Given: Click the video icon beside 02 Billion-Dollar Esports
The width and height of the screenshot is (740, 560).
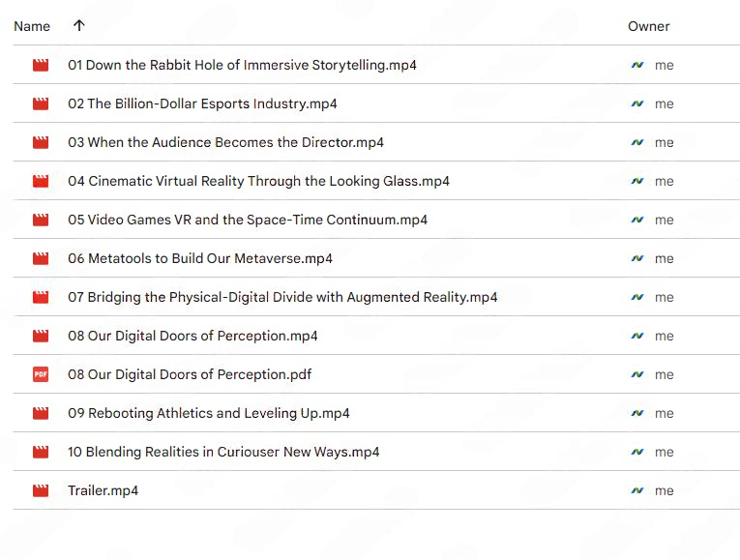Looking at the screenshot, I should coord(41,103).
